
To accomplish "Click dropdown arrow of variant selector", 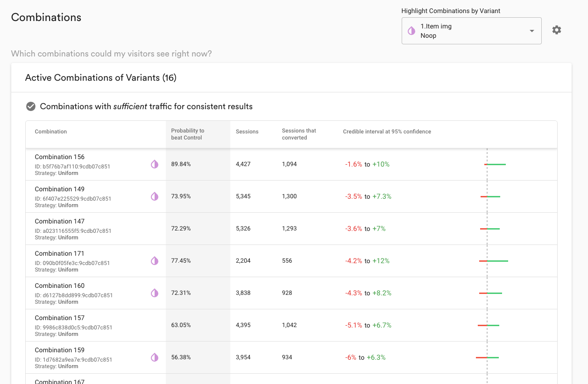I will pyautogui.click(x=531, y=31).
